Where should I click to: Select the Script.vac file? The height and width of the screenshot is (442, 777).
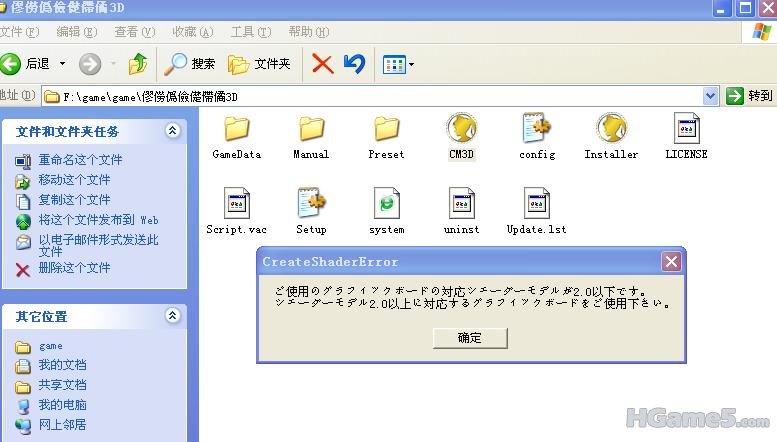click(x=237, y=204)
